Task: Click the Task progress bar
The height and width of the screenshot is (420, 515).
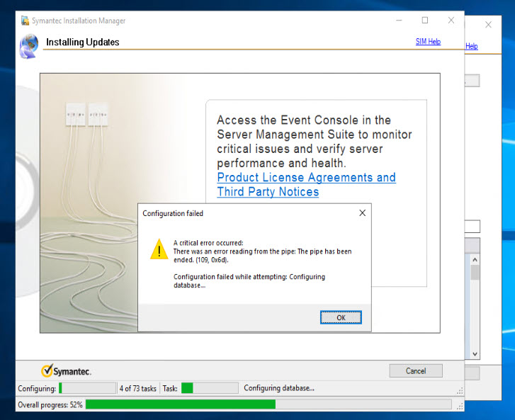Action: pyautogui.click(x=210, y=388)
